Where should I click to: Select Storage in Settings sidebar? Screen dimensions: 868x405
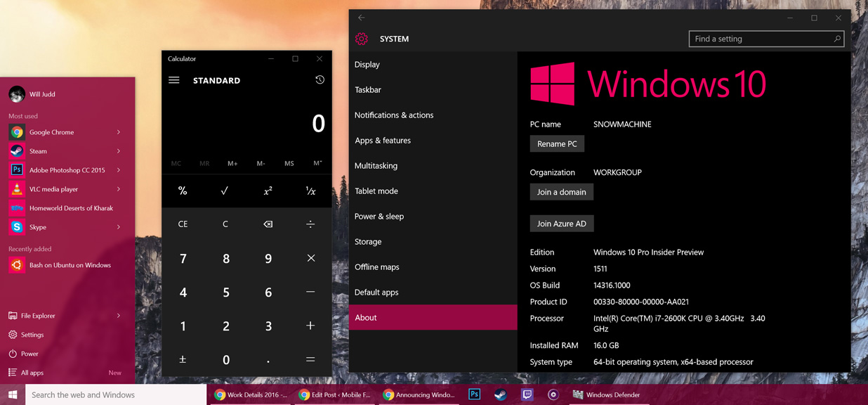point(433,241)
